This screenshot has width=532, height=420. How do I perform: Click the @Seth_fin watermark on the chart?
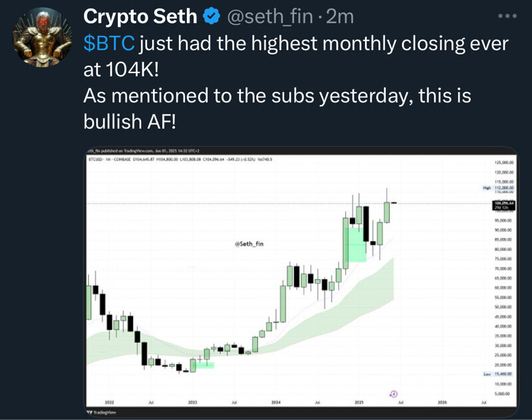(251, 245)
